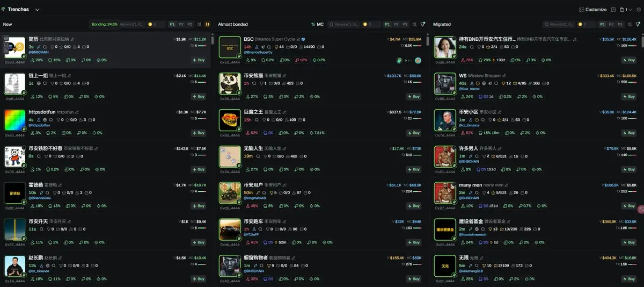The height and width of the screenshot is (287, 644).
Task: Click the snipers 12% icon in BSC row
Action: (301, 60)
